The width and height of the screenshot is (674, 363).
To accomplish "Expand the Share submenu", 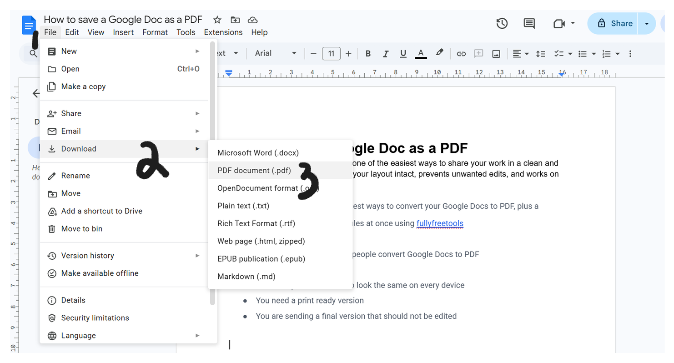I will 124,113.
